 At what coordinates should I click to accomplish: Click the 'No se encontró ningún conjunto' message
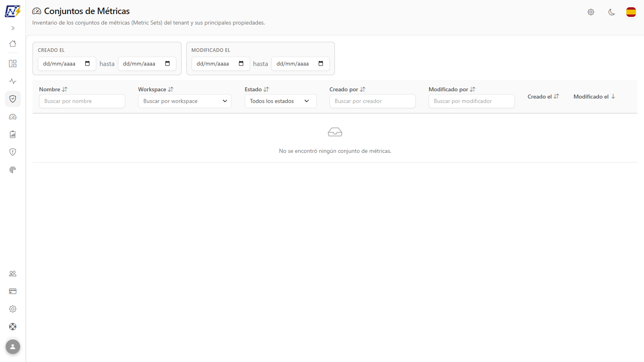pyautogui.click(x=335, y=151)
